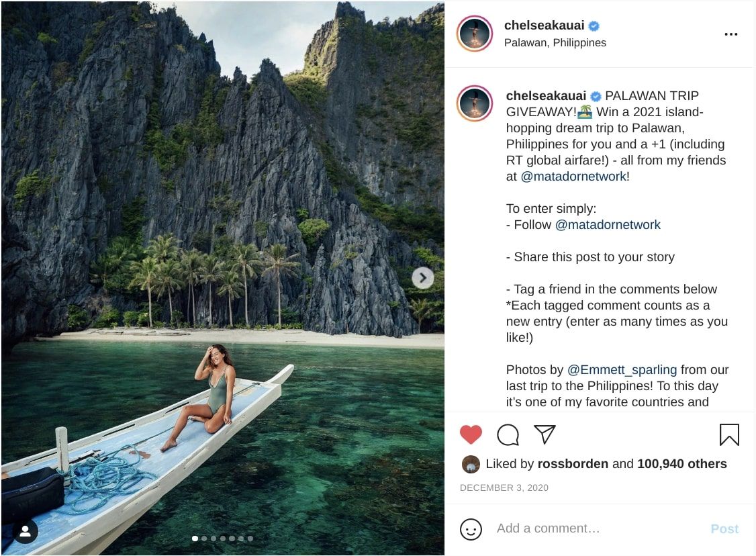Open the @Emmett_sparling profile mention
The image size is (756, 556).
(x=622, y=369)
